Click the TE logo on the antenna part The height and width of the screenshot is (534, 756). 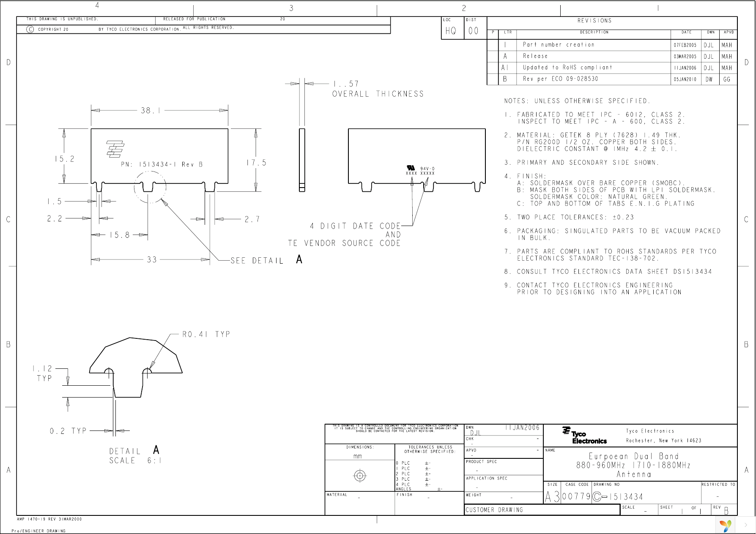(115, 149)
